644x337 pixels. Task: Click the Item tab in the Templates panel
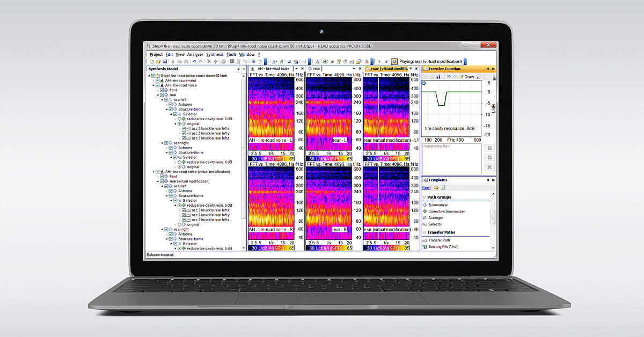[x=426, y=188]
